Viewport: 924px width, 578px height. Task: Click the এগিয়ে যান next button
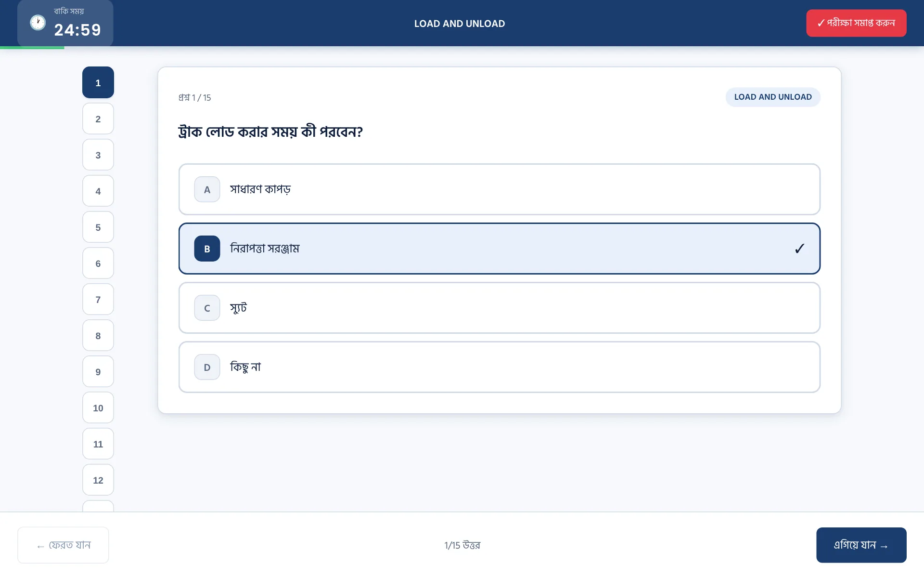click(861, 545)
